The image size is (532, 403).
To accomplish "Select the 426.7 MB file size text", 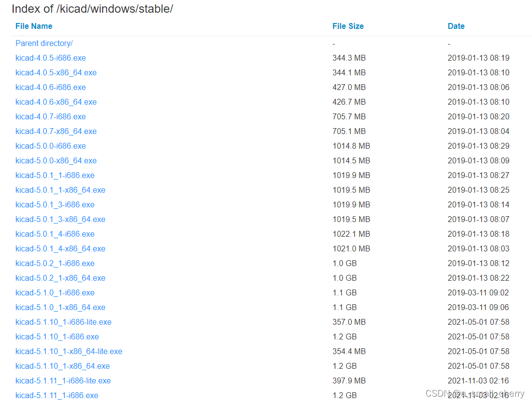I will 349,102.
